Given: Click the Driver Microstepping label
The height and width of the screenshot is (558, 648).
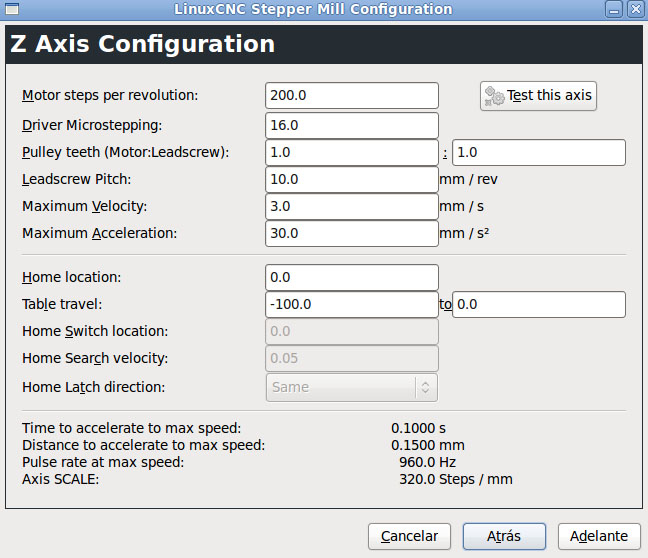Looking at the screenshot, I should pyautogui.click(x=92, y=125).
